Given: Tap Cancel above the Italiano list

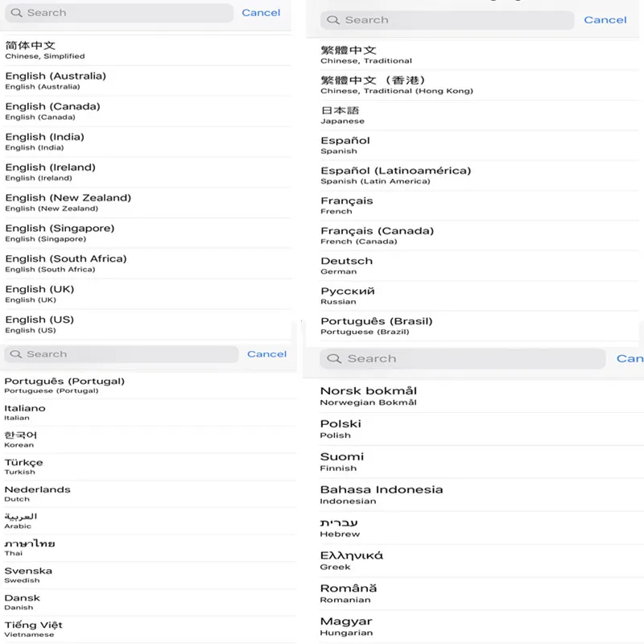Looking at the screenshot, I should (266, 354).
